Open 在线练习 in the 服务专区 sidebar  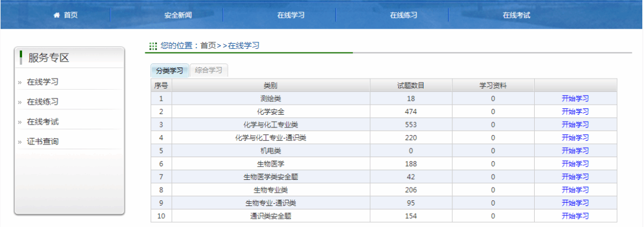tap(42, 102)
